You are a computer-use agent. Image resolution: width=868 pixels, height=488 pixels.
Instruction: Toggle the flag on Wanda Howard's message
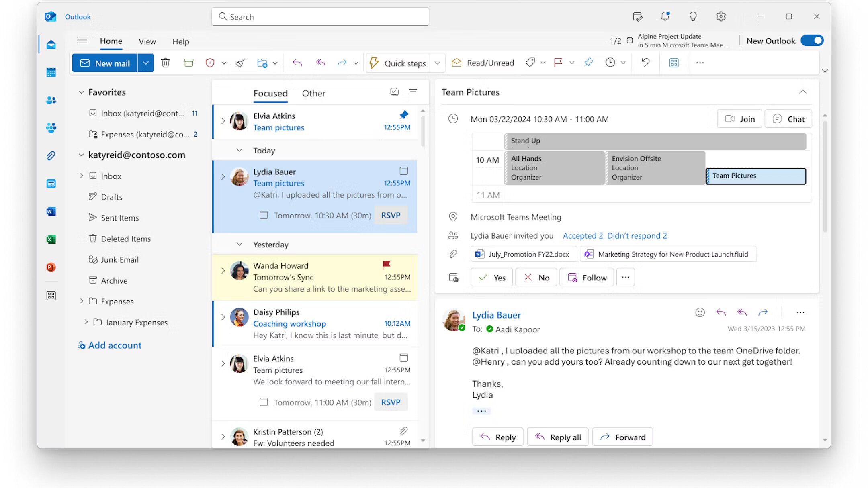coord(387,265)
